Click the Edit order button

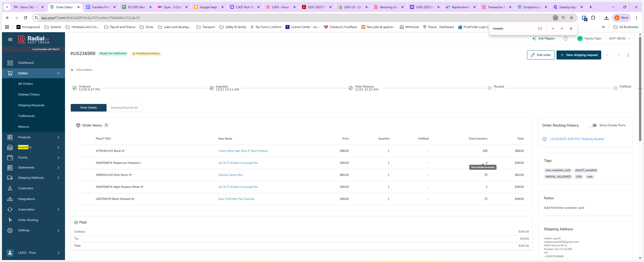(x=540, y=55)
